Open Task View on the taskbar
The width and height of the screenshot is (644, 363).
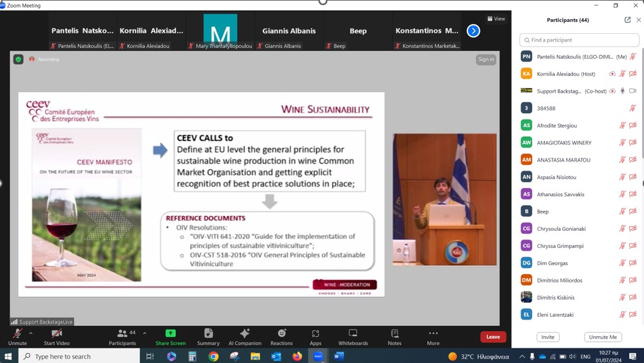(x=150, y=356)
